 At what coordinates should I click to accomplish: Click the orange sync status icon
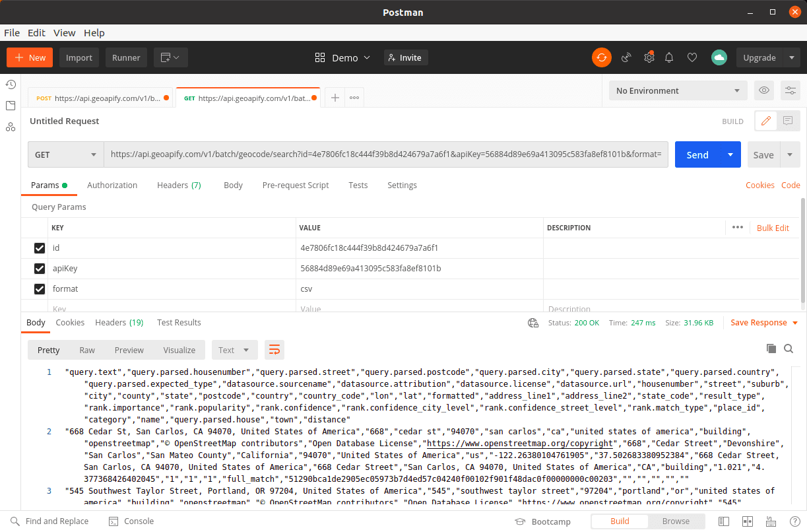click(601, 57)
